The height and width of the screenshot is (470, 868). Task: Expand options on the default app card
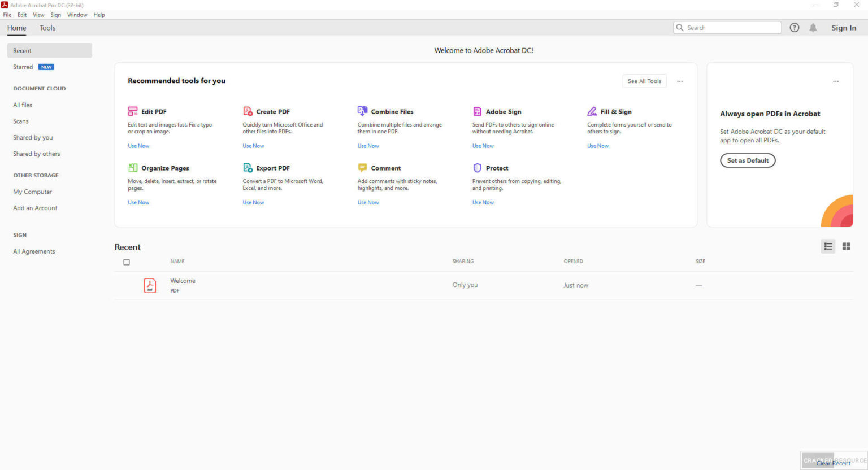click(x=835, y=81)
